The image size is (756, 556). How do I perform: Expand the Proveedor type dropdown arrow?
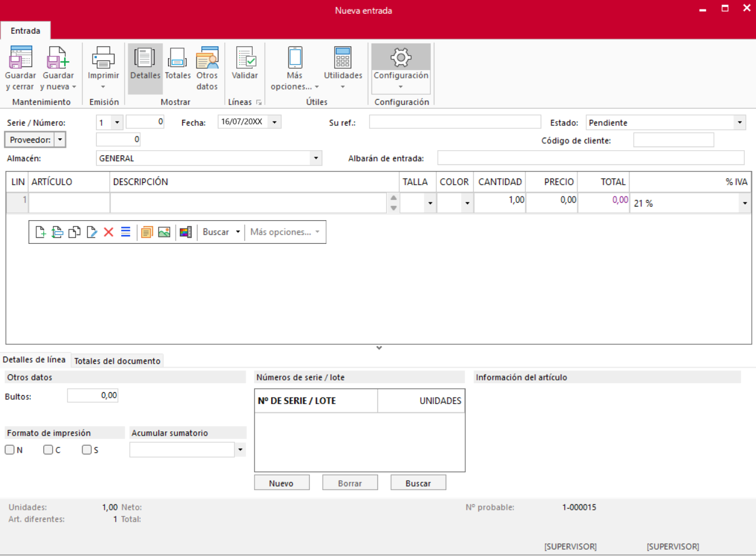(x=59, y=139)
